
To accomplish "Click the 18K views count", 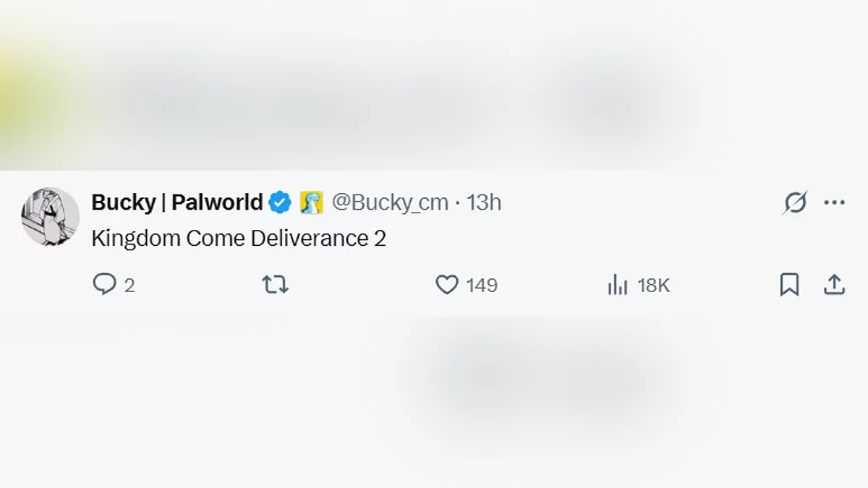I will 654,286.
